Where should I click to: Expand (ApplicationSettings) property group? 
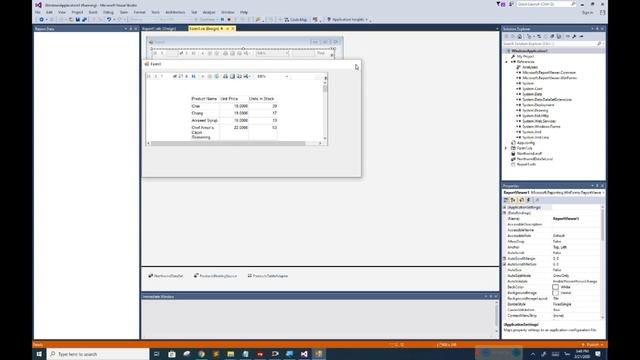505,207
